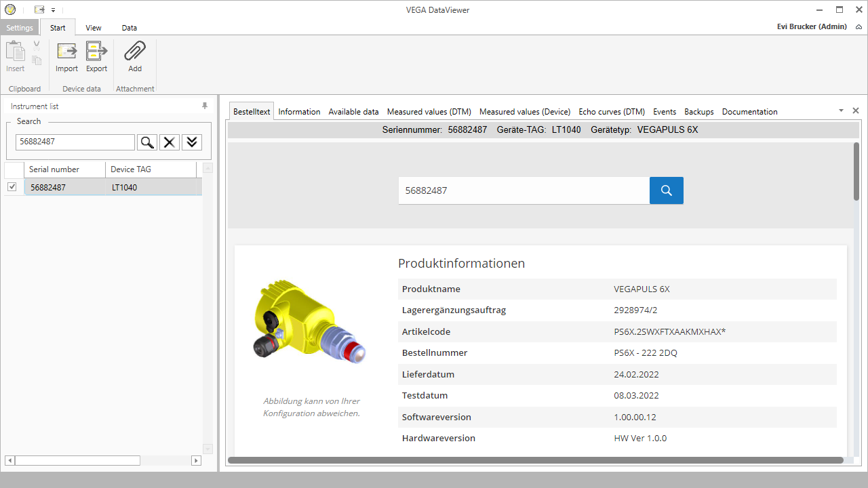Switch to the View ribbon tab
Viewport: 868px width, 488px height.
tap(94, 28)
